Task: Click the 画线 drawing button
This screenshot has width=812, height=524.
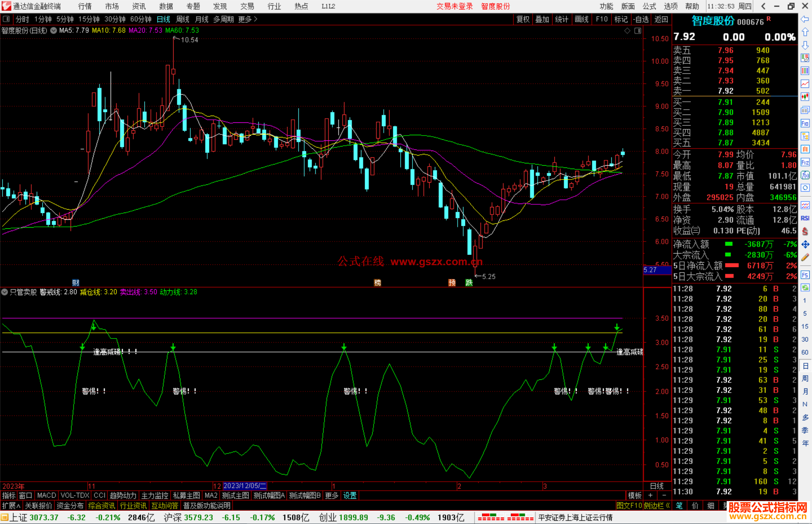Action: tap(581, 19)
